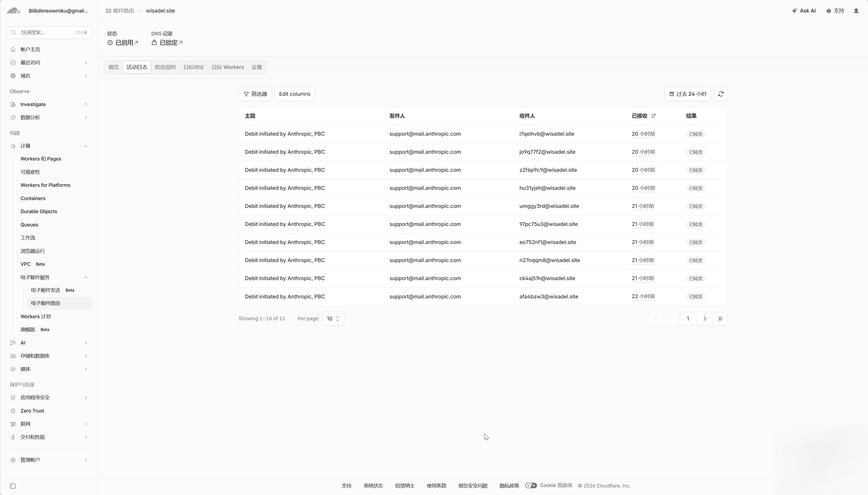Image resolution: width=868 pixels, height=495 pixels.
Task: Refresh the activity log
Action: coord(721,94)
